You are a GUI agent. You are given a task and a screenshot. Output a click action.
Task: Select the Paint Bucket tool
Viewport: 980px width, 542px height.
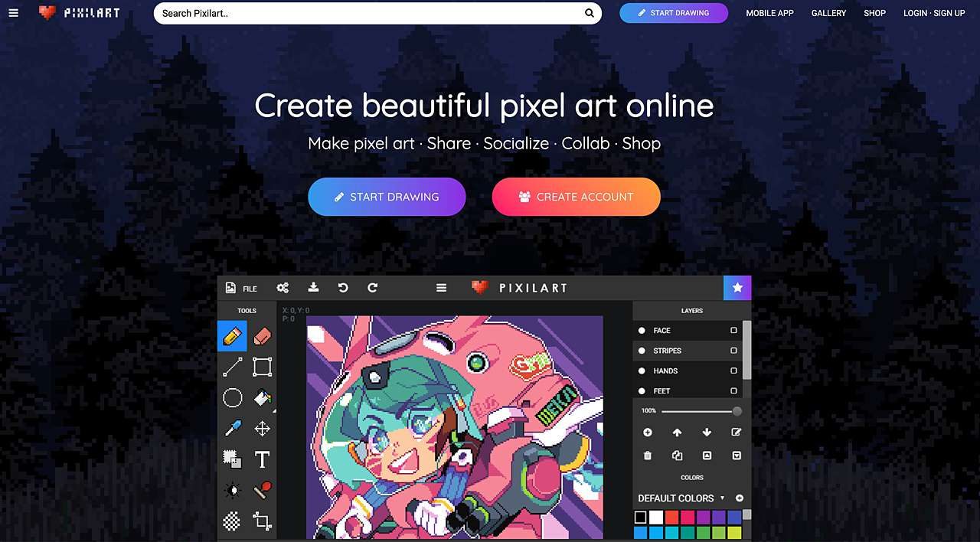[262, 397]
